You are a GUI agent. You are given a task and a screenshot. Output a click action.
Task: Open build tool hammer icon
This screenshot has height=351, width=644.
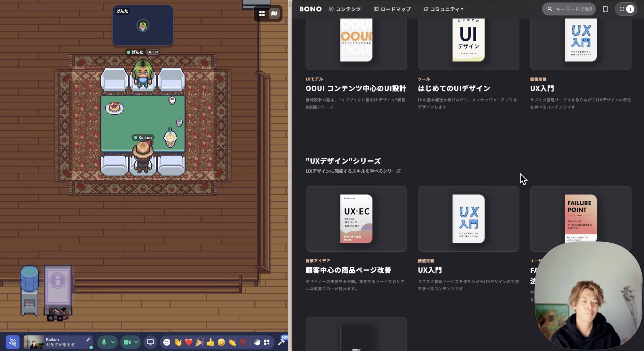point(281,342)
